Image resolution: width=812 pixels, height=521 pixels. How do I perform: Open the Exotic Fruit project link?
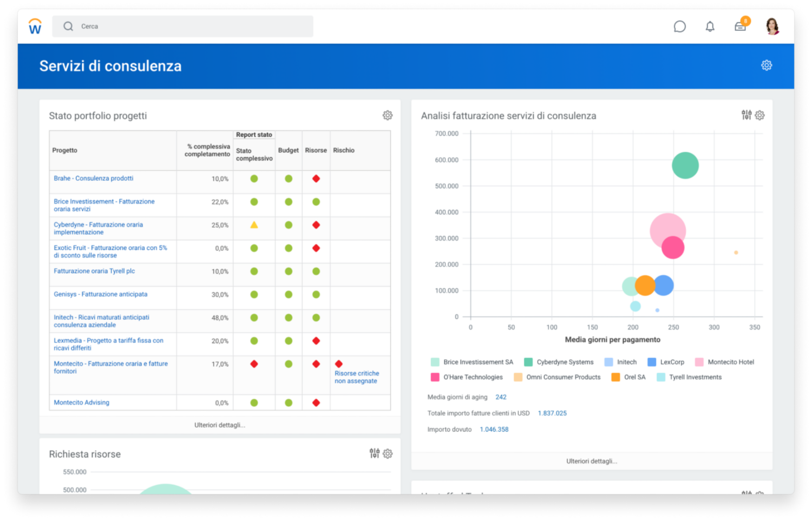[x=110, y=252]
